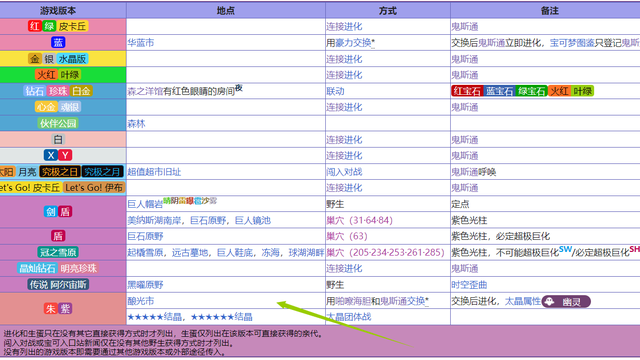This screenshot has width=640, height=360.
Task: Open the 珍珠 version badge
Action: point(58,91)
